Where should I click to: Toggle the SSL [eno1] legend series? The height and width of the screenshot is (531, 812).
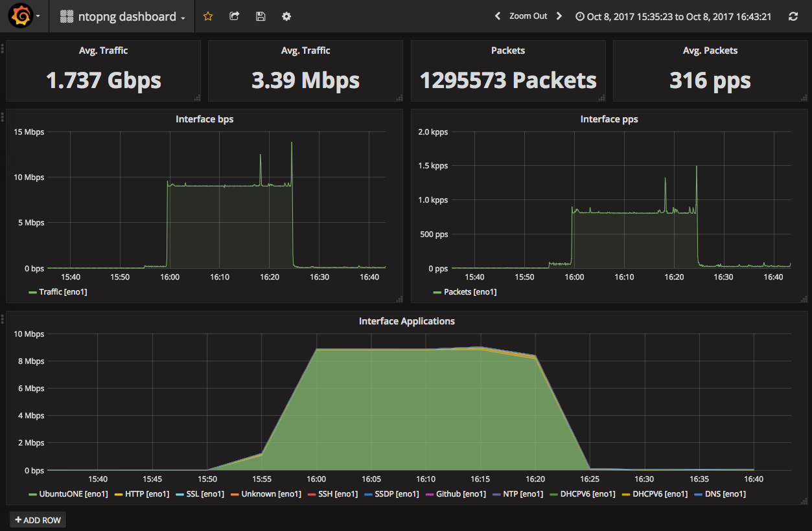coord(205,494)
